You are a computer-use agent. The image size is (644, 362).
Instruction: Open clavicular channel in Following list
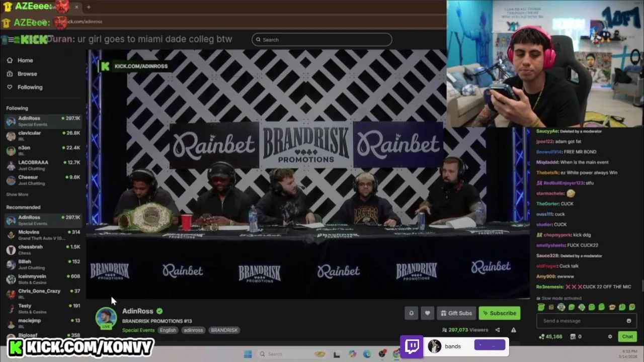(x=43, y=136)
